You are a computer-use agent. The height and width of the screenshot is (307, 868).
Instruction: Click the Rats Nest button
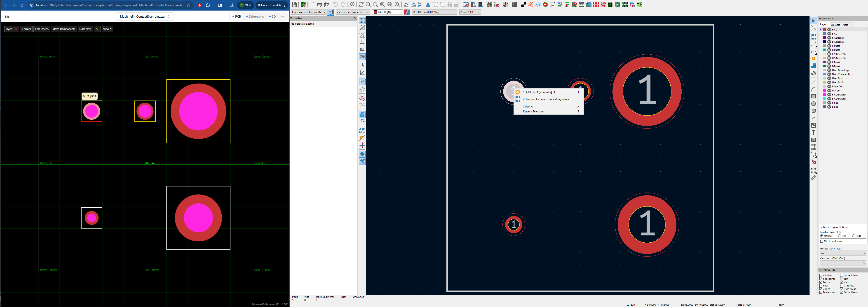point(85,29)
